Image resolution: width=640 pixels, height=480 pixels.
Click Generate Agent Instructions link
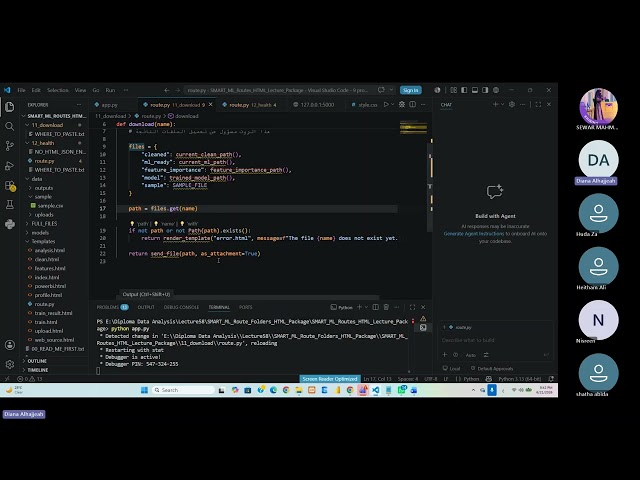(x=474, y=233)
